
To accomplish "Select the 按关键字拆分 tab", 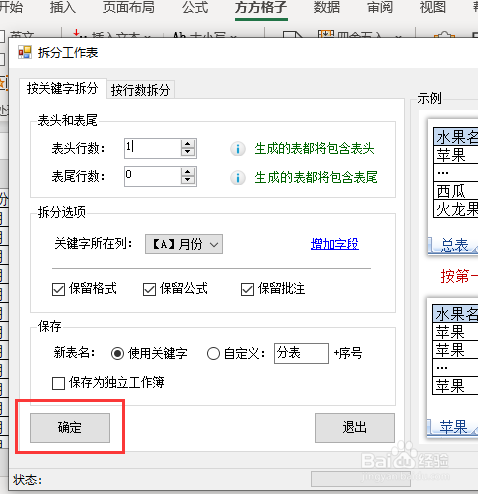I will (63, 88).
